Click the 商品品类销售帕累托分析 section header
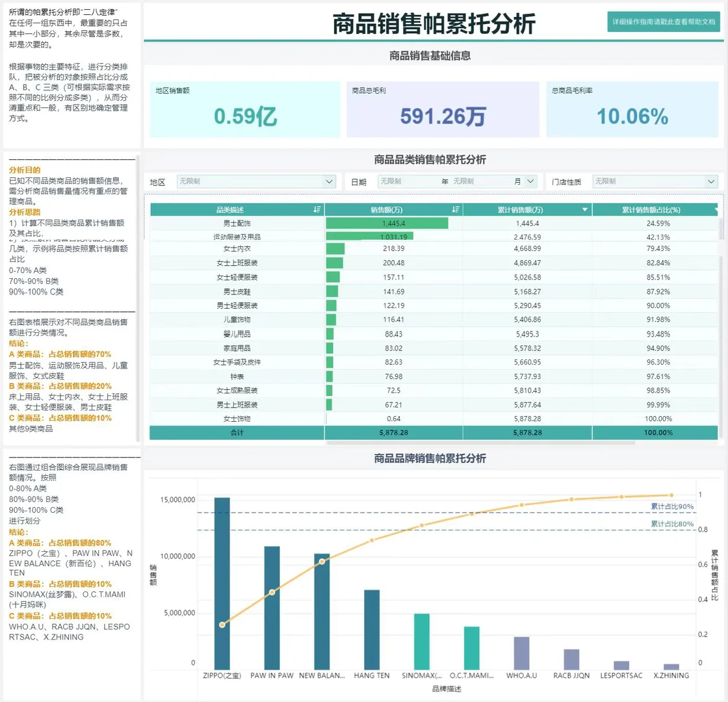Screen dimensions: 728x702 pos(434,159)
